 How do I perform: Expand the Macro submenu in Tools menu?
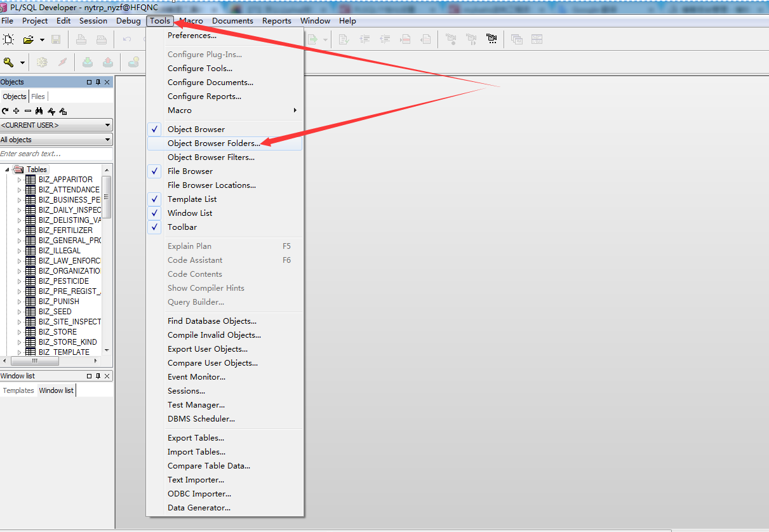point(225,110)
